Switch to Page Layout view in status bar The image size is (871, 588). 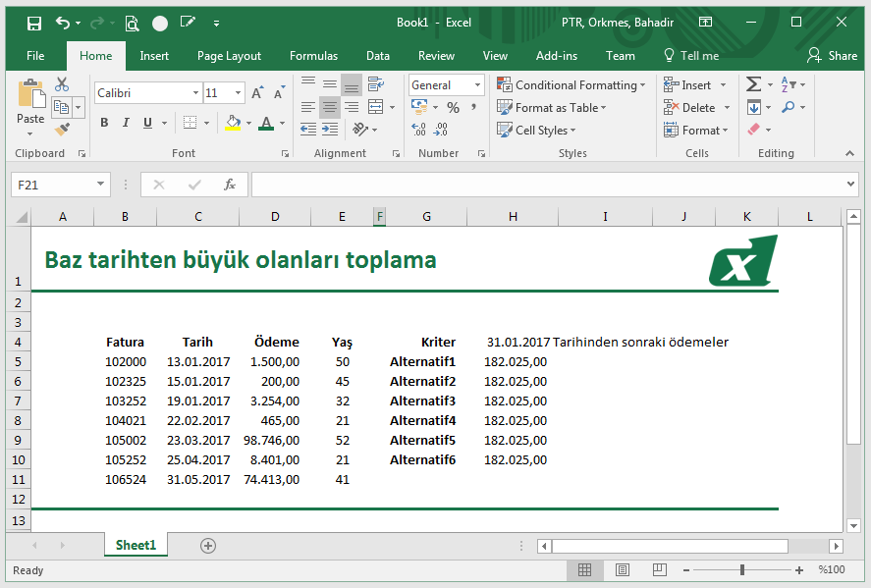[623, 569]
